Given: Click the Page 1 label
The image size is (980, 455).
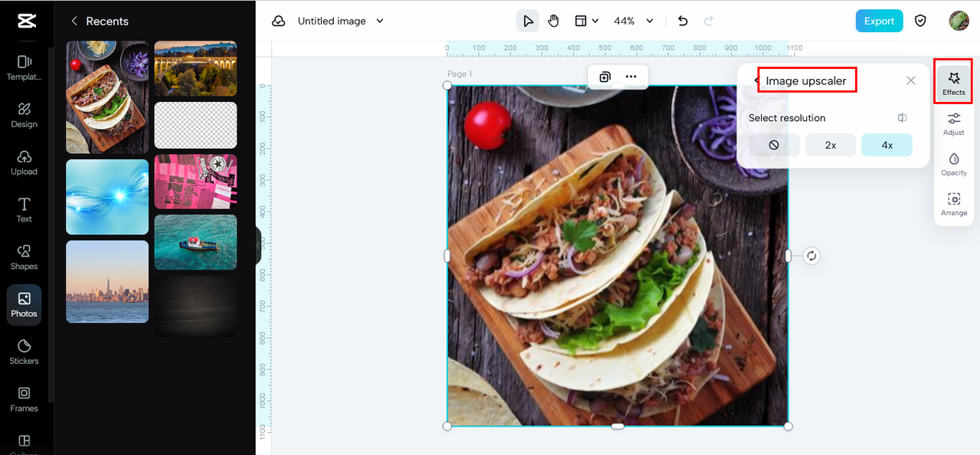Looking at the screenshot, I should tap(459, 74).
